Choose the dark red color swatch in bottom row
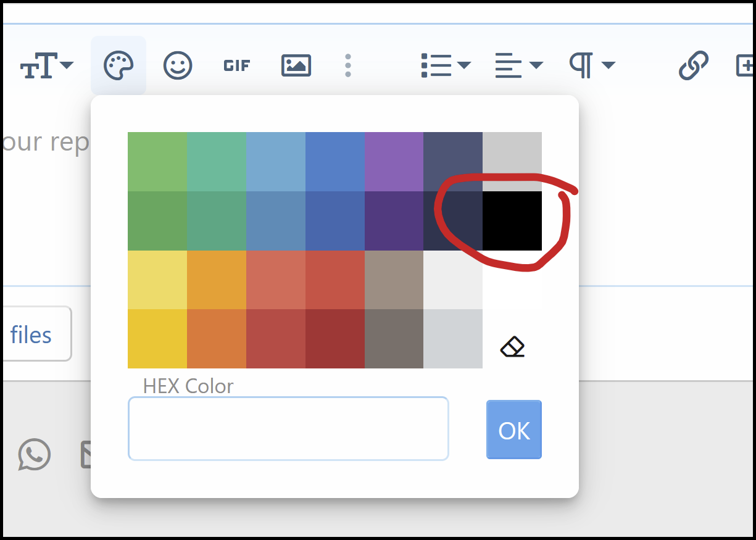The height and width of the screenshot is (540, 756). 334,339
